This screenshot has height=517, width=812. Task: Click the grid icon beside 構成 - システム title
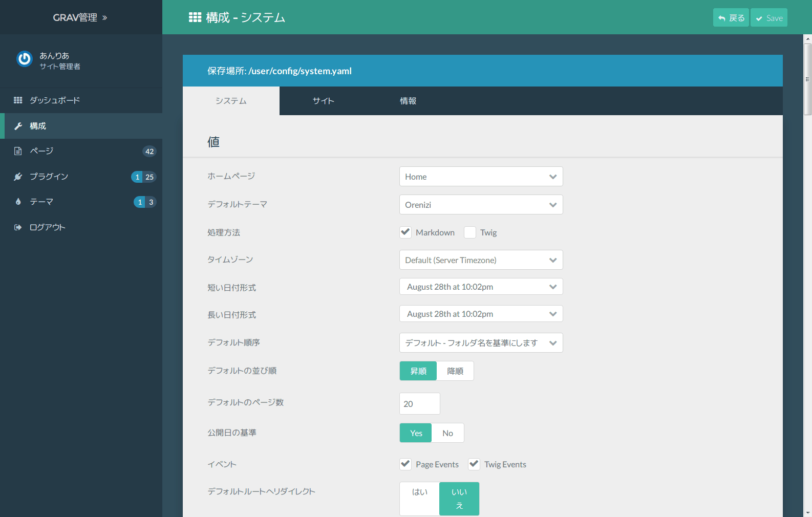(x=195, y=17)
